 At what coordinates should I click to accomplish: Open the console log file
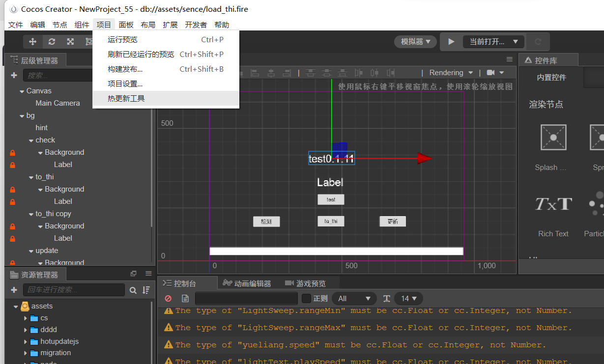[x=185, y=298]
